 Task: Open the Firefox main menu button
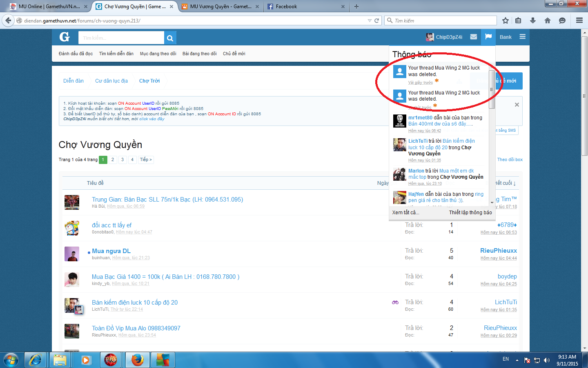tap(579, 20)
